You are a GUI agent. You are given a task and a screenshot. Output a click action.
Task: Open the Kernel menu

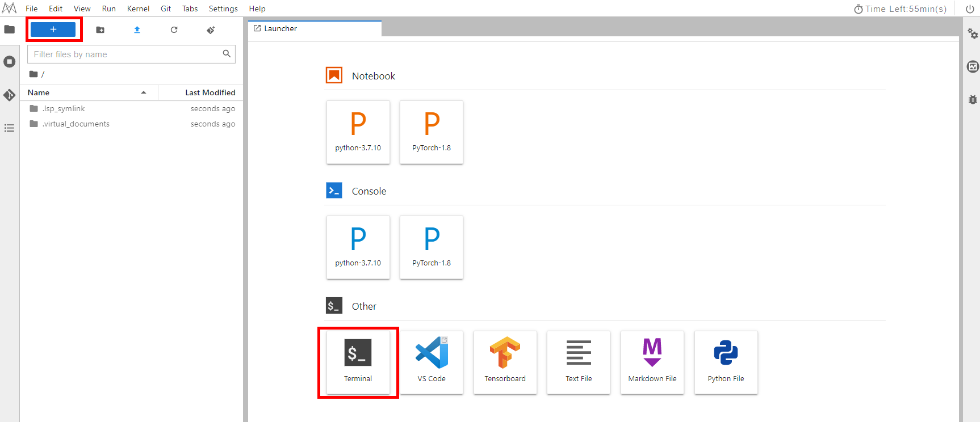click(138, 9)
